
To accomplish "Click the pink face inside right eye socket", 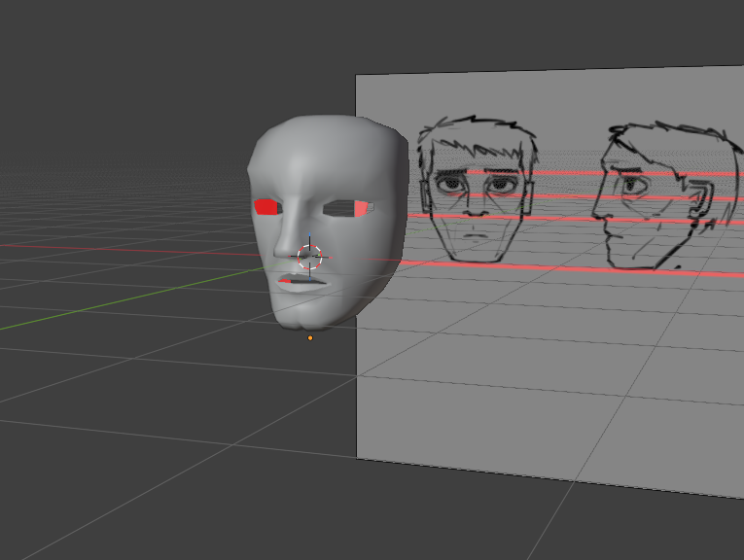I will tap(362, 208).
